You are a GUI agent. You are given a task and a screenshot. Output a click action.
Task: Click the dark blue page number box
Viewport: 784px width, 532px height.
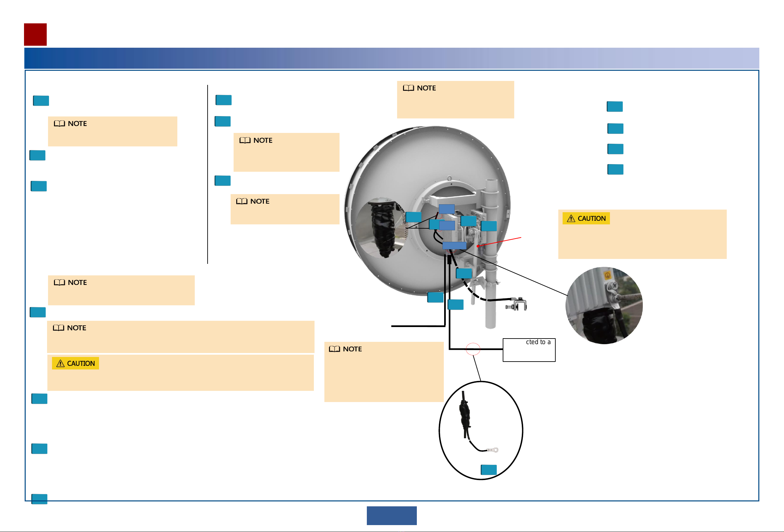(392, 516)
